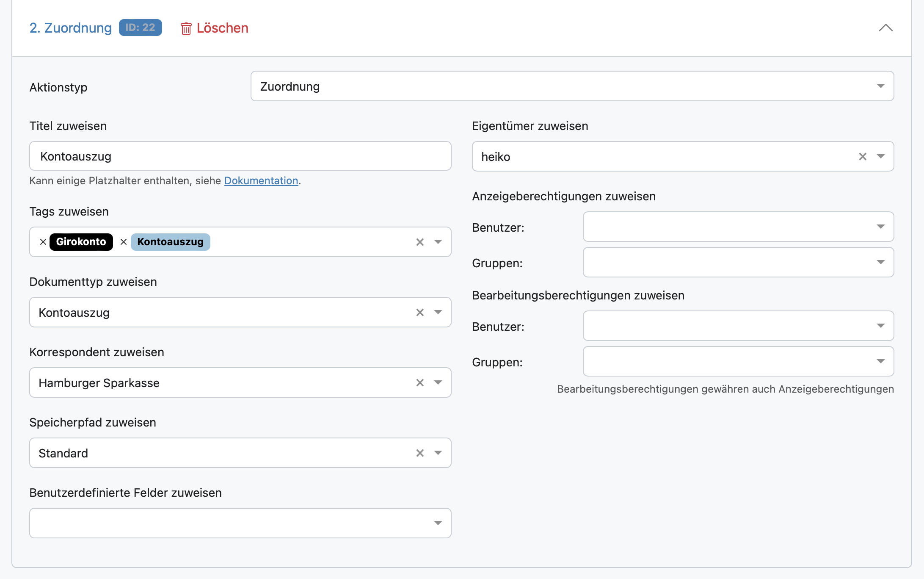The height and width of the screenshot is (579, 924).
Task: Open the Benutzerdefinierte Felder dropdown
Action: 438,523
